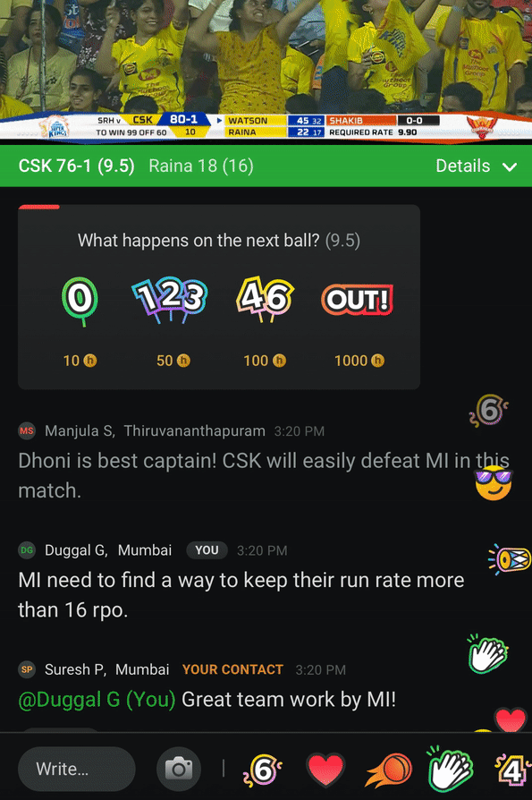Viewport: 532px width, 800px height.
Task: Tap the Write... message field
Action: 76,769
